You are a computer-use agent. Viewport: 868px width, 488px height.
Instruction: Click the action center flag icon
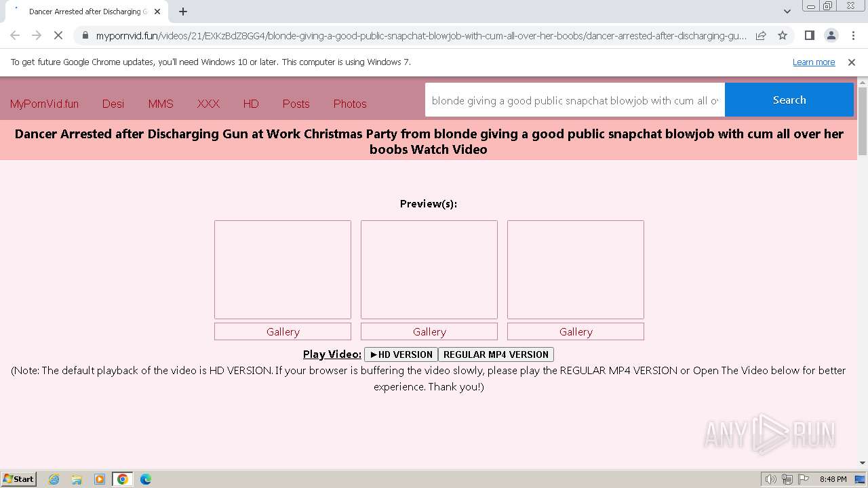(x=803, y=479)
